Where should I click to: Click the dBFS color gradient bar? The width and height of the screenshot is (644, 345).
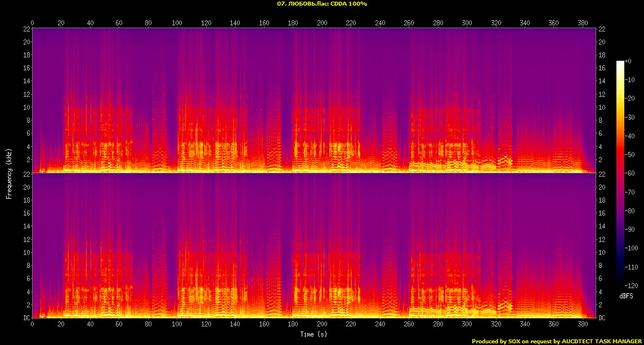click(x=620, y=173)
